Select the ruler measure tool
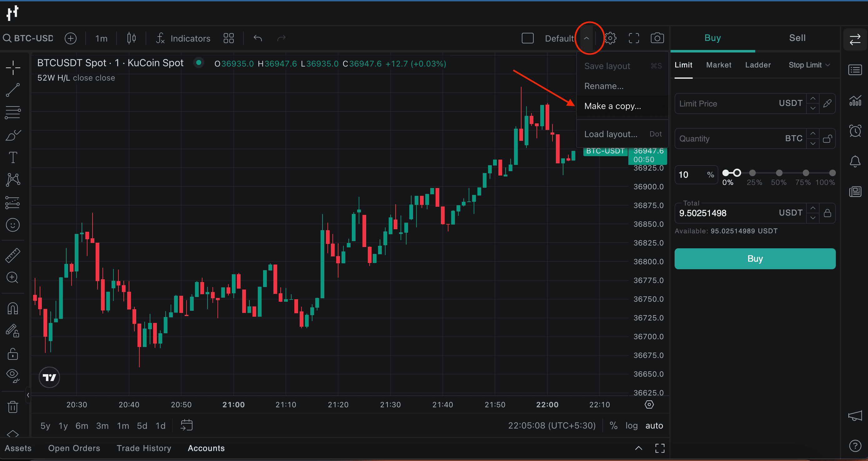Viewport: 868px width, 461px height. (13, 255)
